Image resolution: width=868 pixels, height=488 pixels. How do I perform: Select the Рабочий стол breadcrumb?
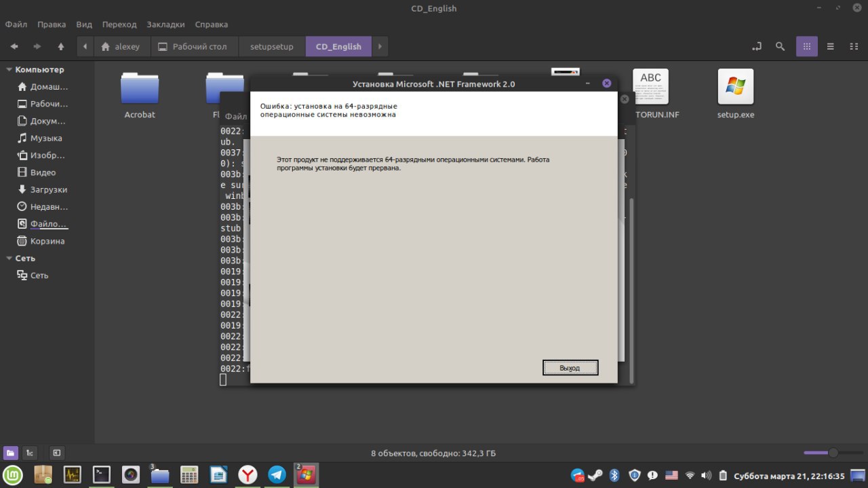pos(193,47)
